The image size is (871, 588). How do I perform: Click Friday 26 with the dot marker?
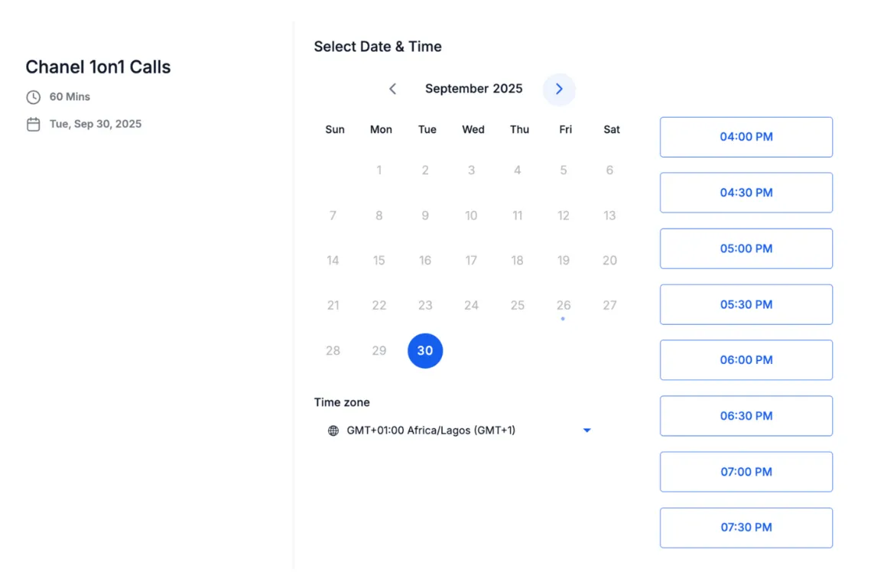[x=564, y=306]
